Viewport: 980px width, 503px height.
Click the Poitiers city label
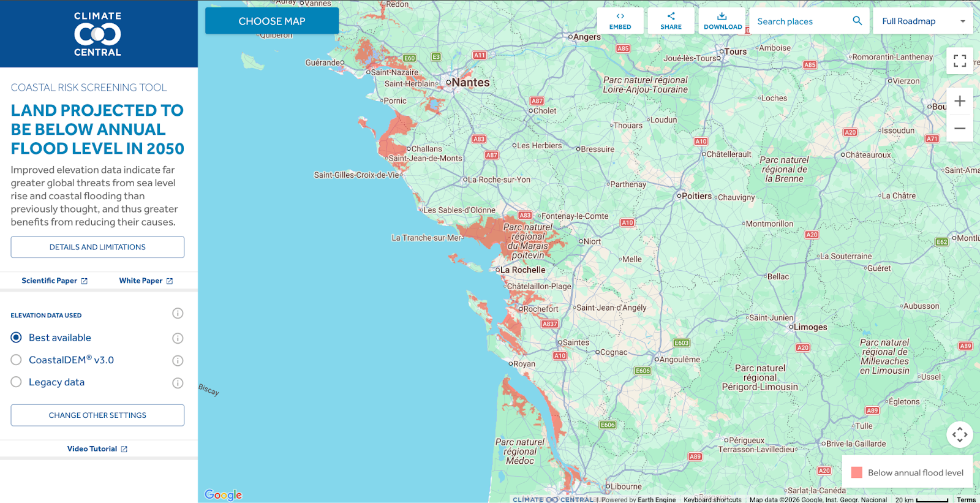click(x=696, y=196)
